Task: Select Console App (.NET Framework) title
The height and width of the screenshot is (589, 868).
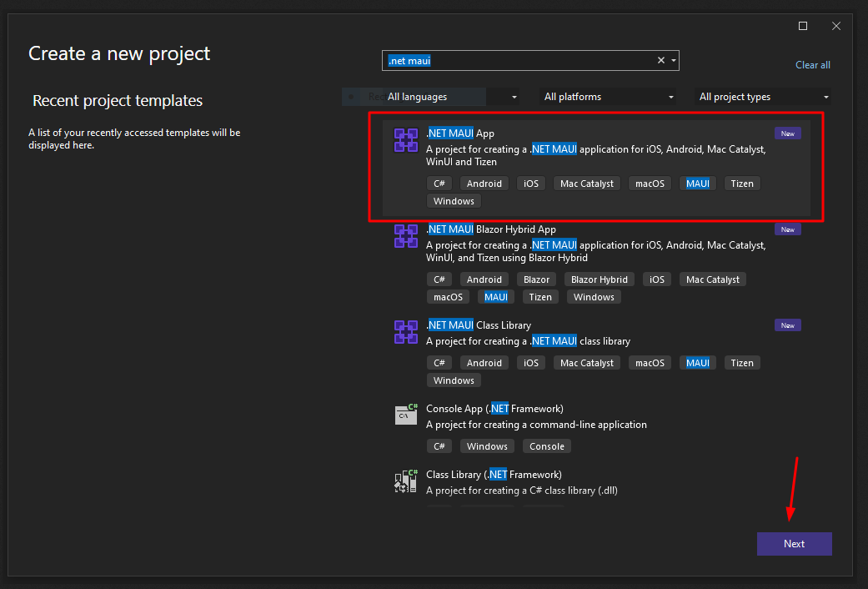Action: 495,409
